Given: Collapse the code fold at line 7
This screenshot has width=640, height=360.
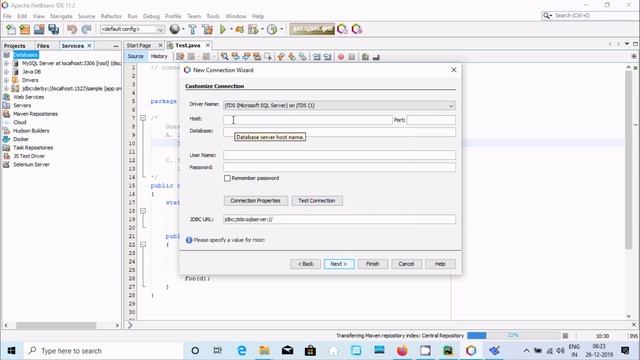Looking at the screenshot, I should point(143,118).
